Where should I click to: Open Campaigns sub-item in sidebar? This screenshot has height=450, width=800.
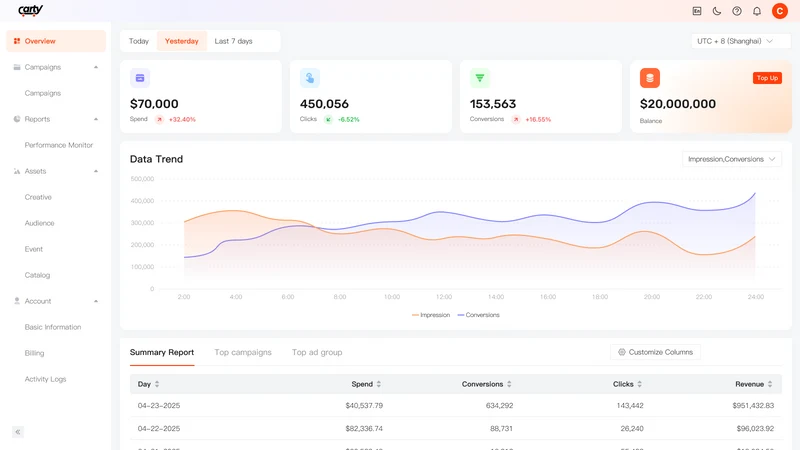tap(43, 93)
